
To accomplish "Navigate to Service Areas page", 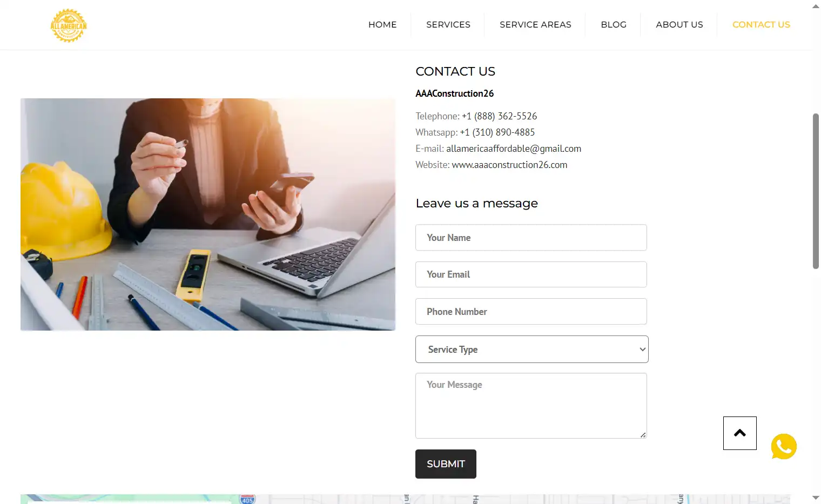I will (x=535, y=25).
